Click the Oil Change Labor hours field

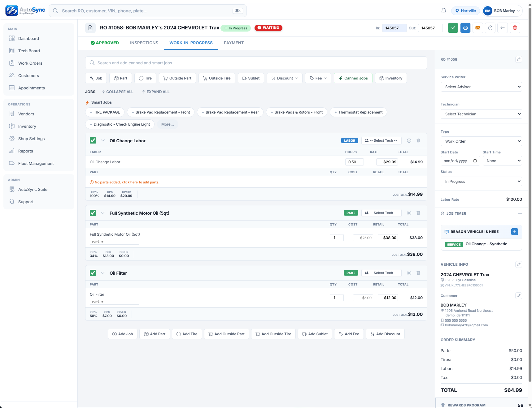pos(355,162)
